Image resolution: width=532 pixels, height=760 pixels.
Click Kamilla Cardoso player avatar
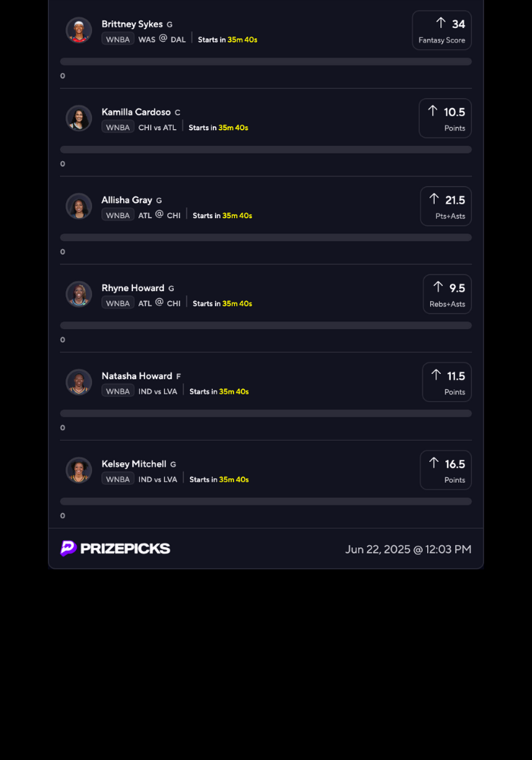click(x=79, y=118)
